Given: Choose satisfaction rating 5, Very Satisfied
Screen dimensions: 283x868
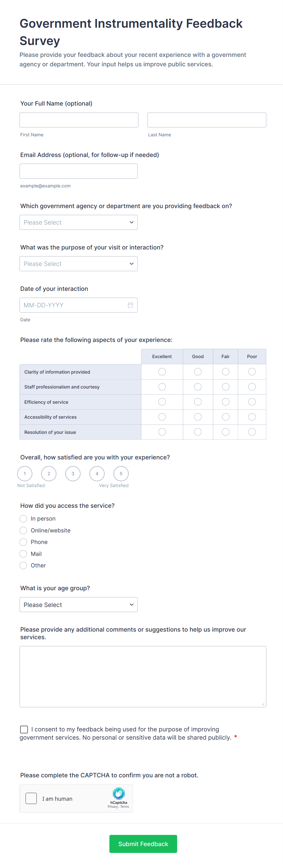Looking at the screenshot, I should pos(121,473).
